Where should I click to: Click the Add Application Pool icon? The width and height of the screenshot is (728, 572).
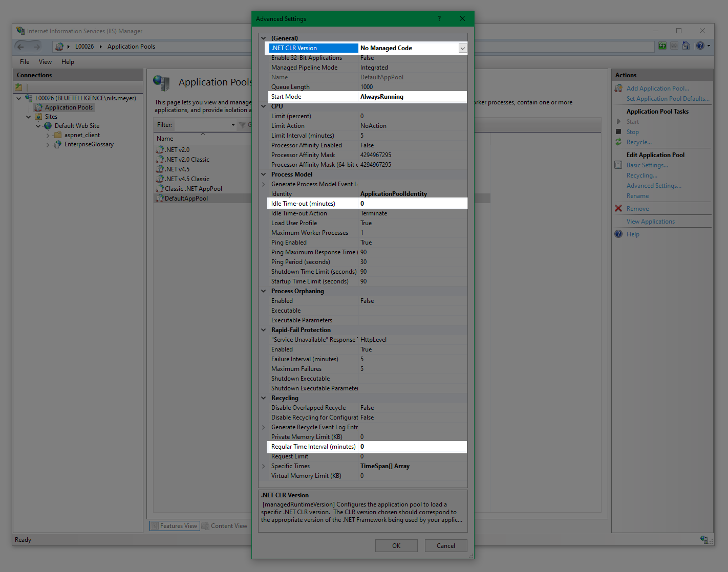point(618,89)
